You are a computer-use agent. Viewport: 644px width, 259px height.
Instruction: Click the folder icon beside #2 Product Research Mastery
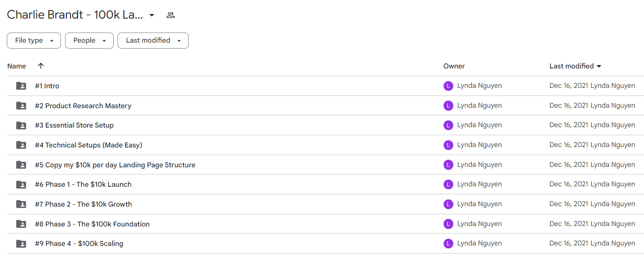pyautogui.click(x=21, y=106)
